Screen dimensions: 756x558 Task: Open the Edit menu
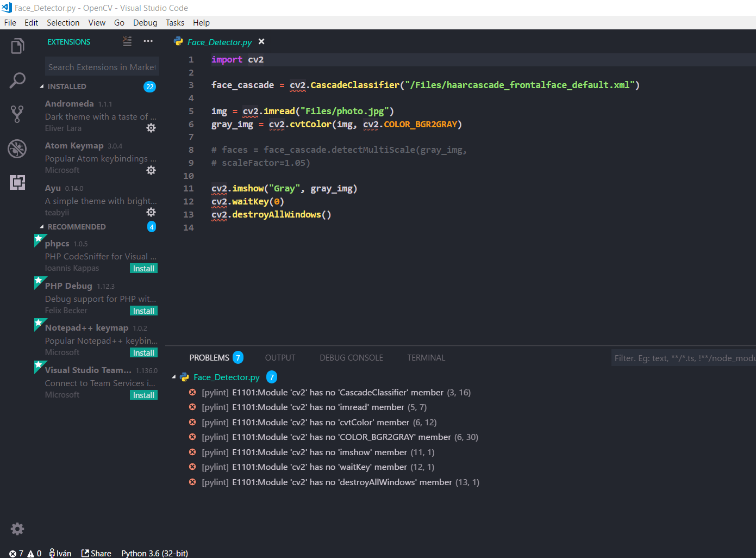pos(31,22)
